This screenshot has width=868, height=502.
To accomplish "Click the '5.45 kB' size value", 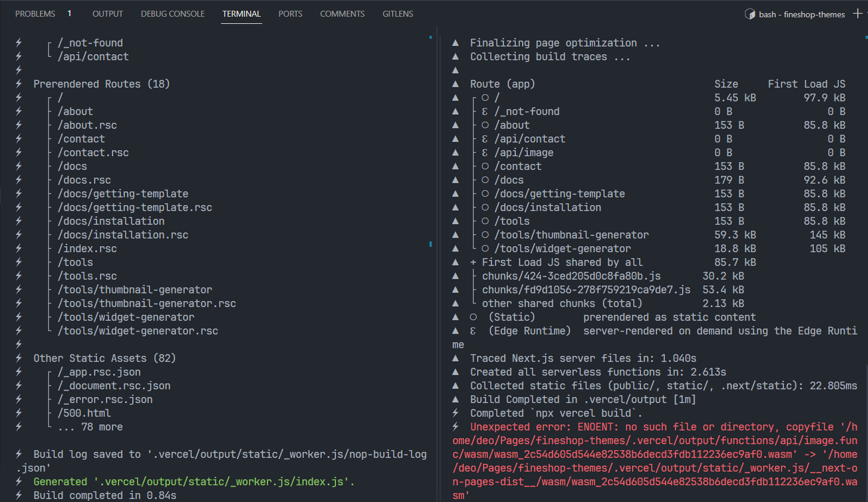I will (x=735, y=98).
